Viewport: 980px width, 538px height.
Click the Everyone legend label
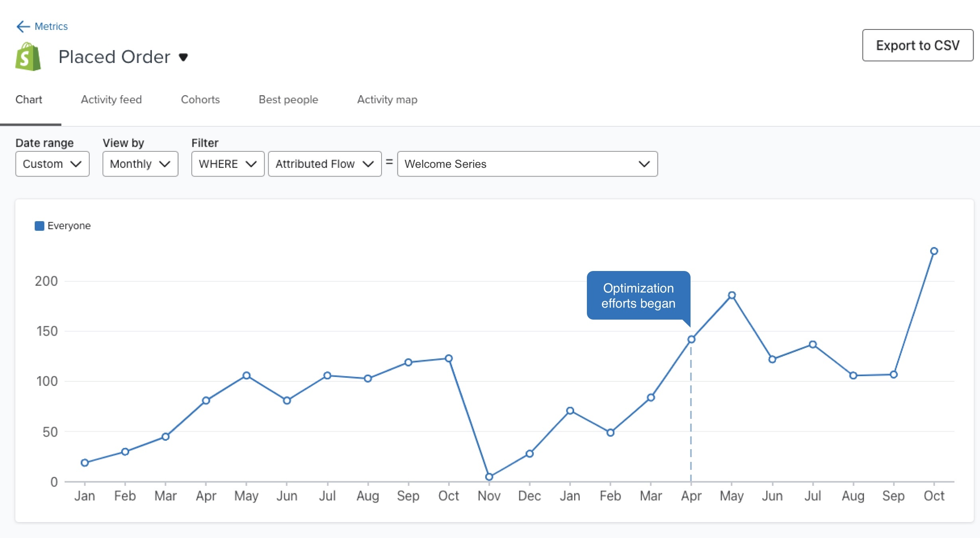[x=69, y=226]
